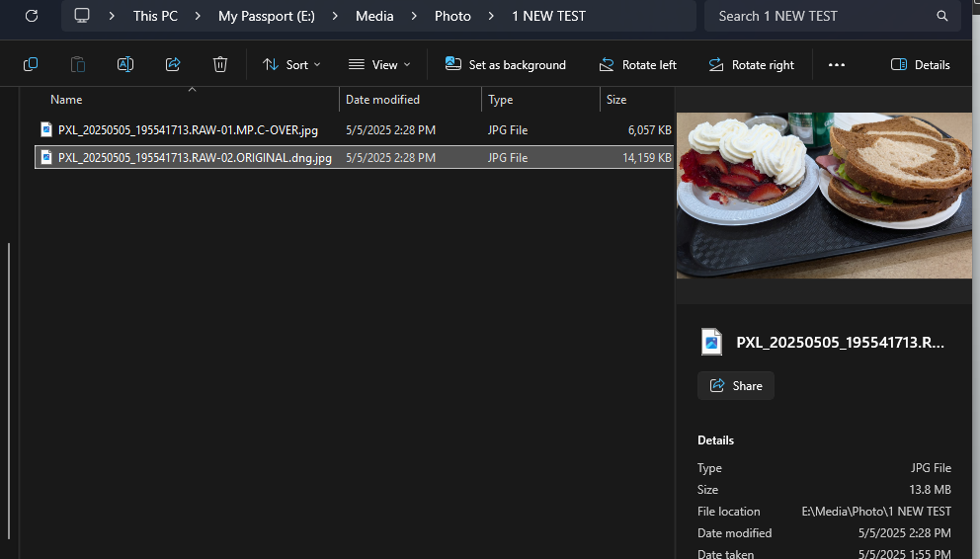This screenshot has height=559, width=980.
Task: Click the Rename icon in toolbar
Action: click(125, 64)
